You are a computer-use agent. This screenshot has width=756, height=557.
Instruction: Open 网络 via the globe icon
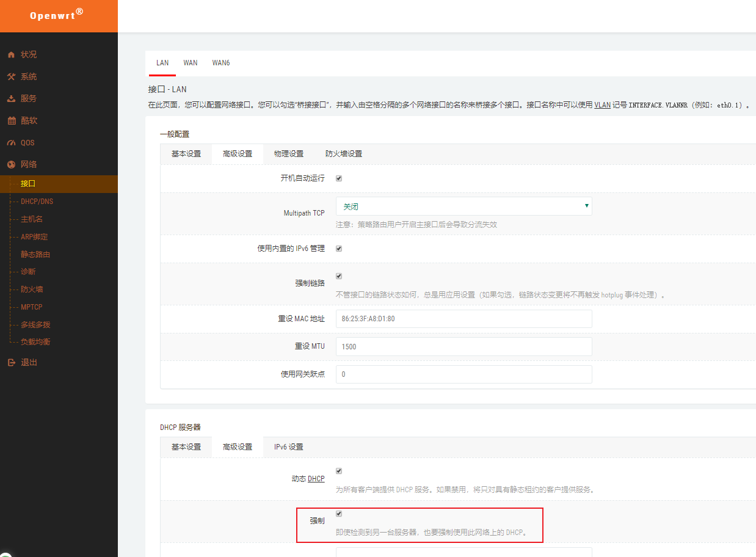10,164
